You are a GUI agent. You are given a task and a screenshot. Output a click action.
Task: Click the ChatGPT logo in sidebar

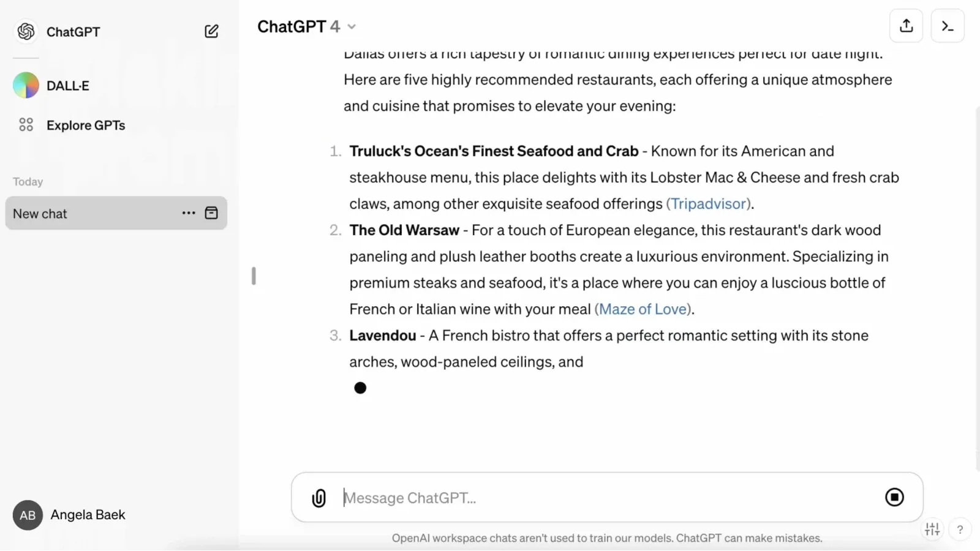coord(26,31)
